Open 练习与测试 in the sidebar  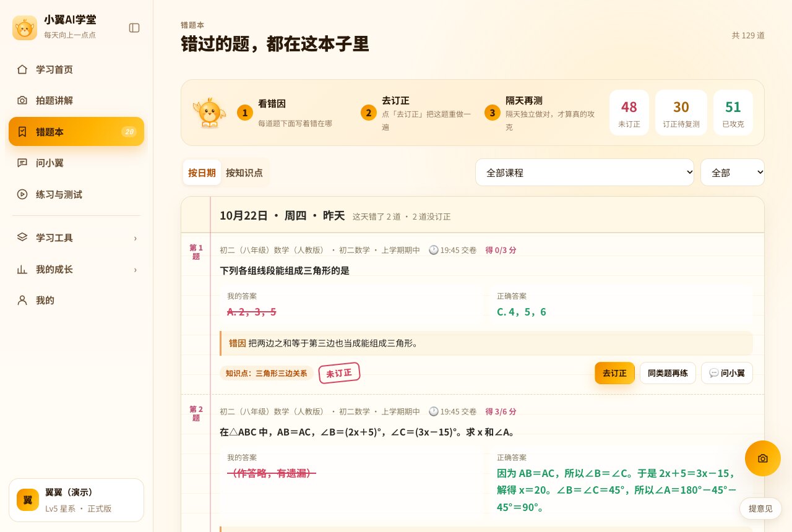77,194
